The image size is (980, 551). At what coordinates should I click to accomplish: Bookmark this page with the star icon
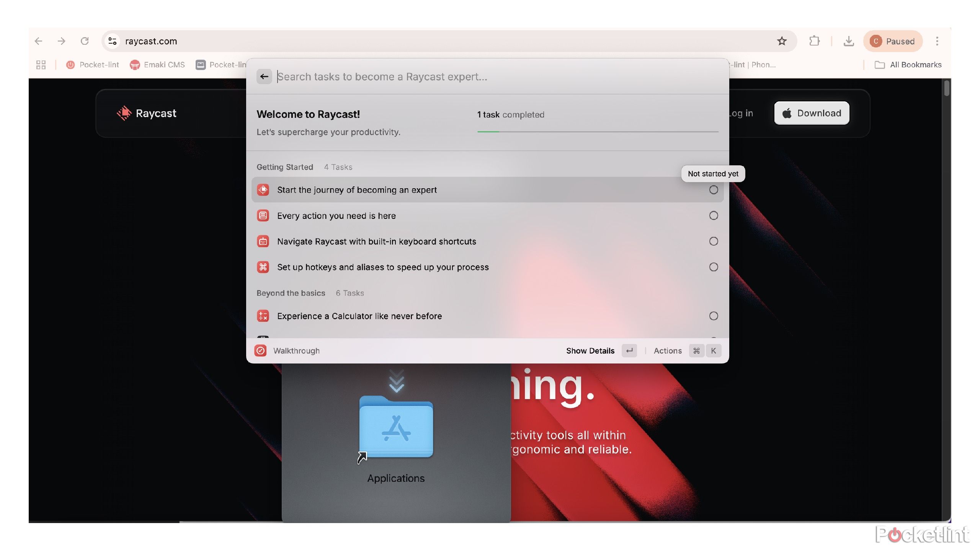tap(782, 41)
